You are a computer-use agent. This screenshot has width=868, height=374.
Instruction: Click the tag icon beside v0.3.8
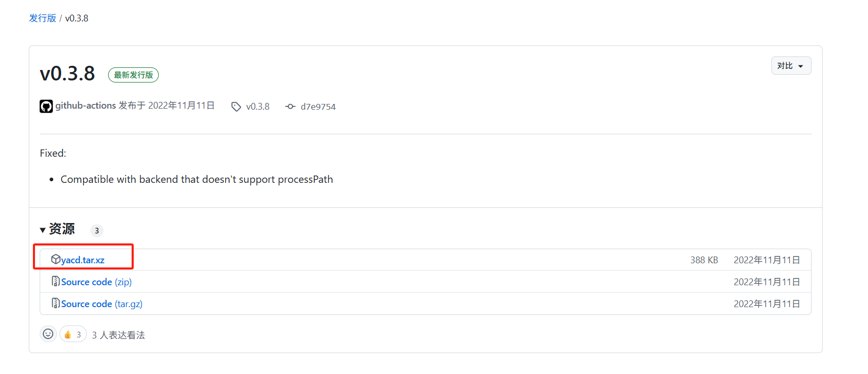(x=236, y=107)
